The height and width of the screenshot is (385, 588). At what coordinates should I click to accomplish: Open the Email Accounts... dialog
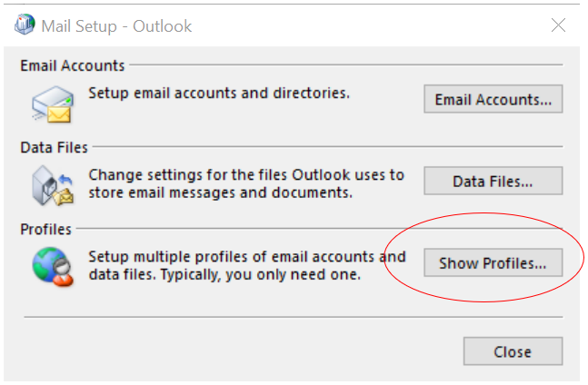pos(493,99)
